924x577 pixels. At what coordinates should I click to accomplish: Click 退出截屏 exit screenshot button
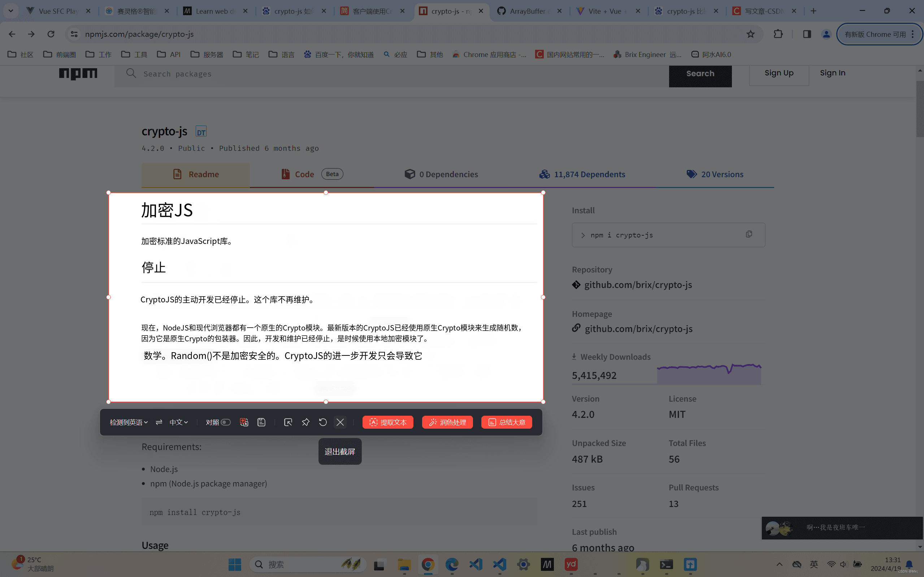click(339, 451)
